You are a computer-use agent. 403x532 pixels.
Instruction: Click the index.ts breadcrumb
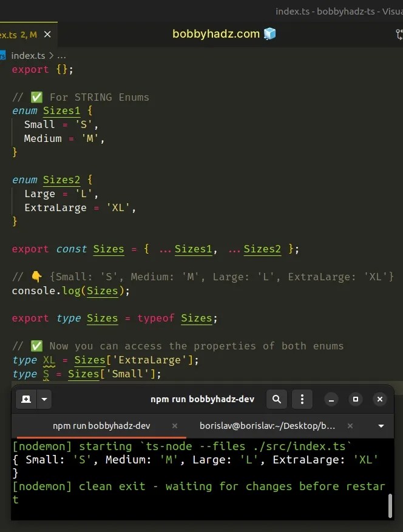pos(28,55)
